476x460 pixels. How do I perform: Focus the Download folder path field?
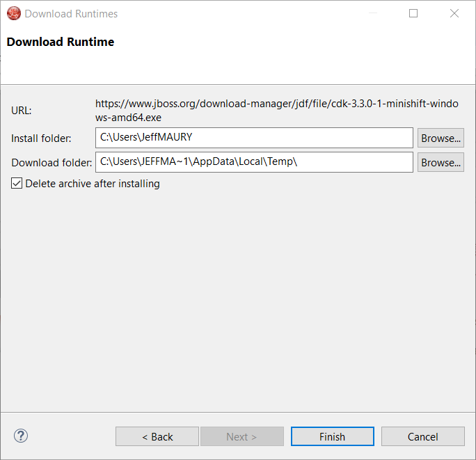[254, 162]
